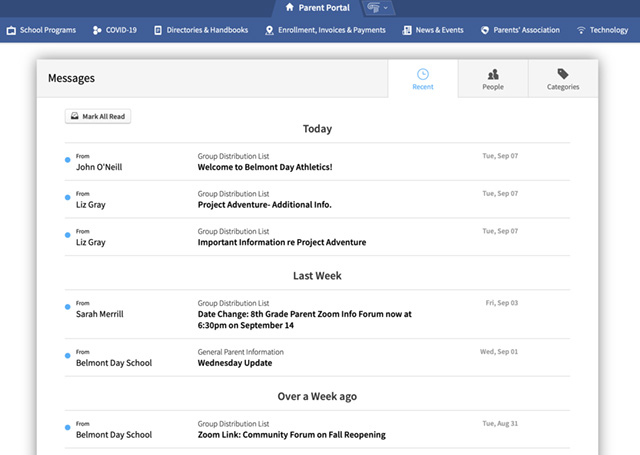The width and height of the screenshot is (640, 455).
Task: Toggle unread dot on John O'Neill message
Action: pos(68,160)
